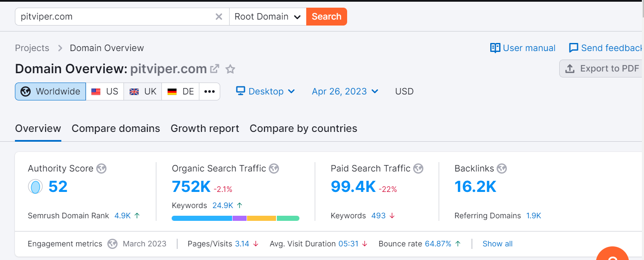Open the Growth report tab
644x260 pixels.
click(205, 129)
